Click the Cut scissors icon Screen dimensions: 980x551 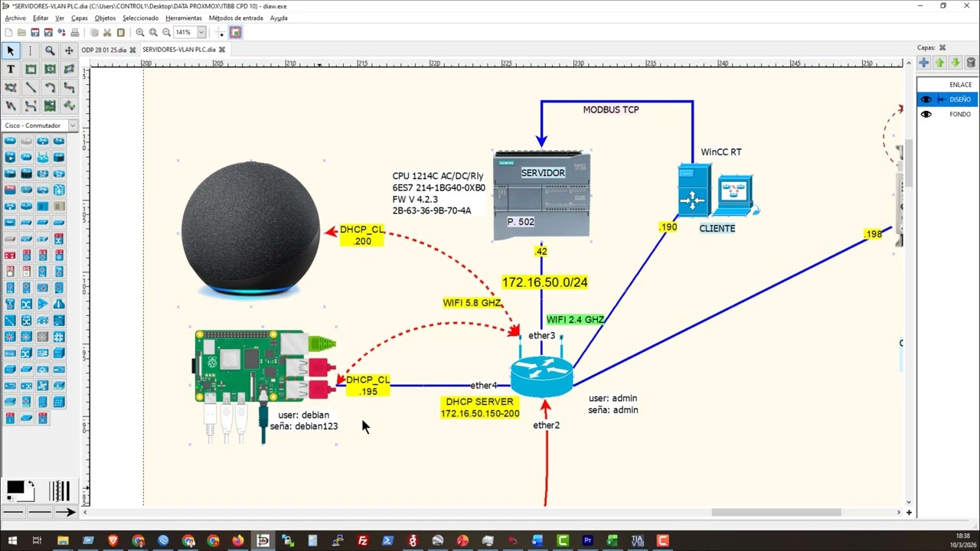(x=107, y=32)
